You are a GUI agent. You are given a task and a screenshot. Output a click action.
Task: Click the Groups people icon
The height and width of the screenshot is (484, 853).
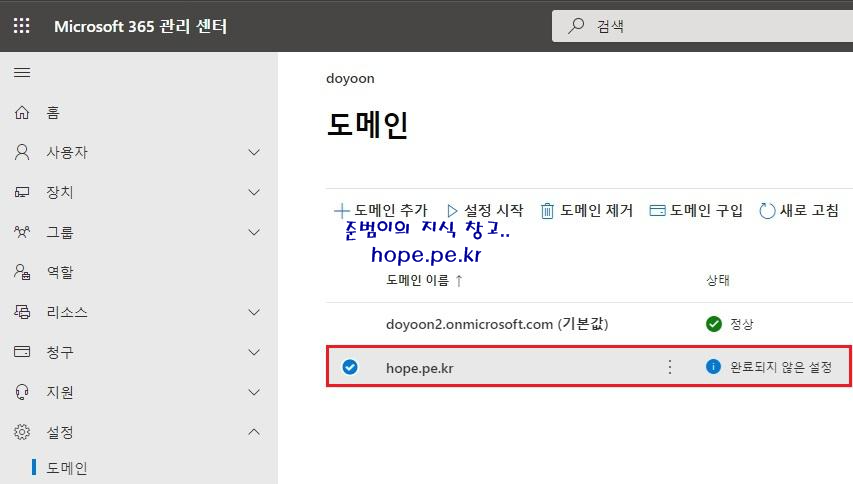coord(22,232)
